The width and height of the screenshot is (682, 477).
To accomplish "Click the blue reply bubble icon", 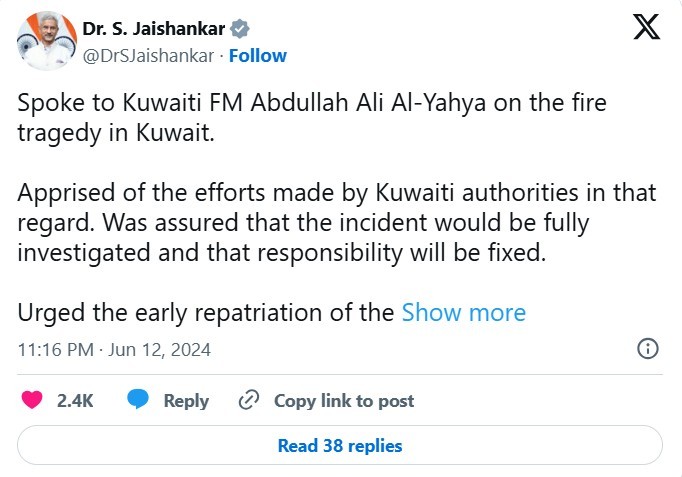I will pos(138,400).
